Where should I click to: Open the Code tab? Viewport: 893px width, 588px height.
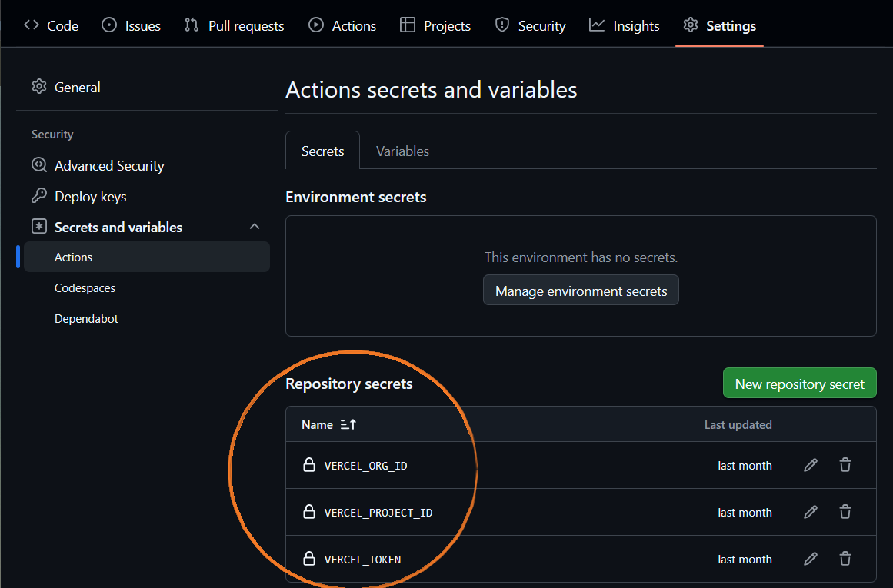pos(52,25)
